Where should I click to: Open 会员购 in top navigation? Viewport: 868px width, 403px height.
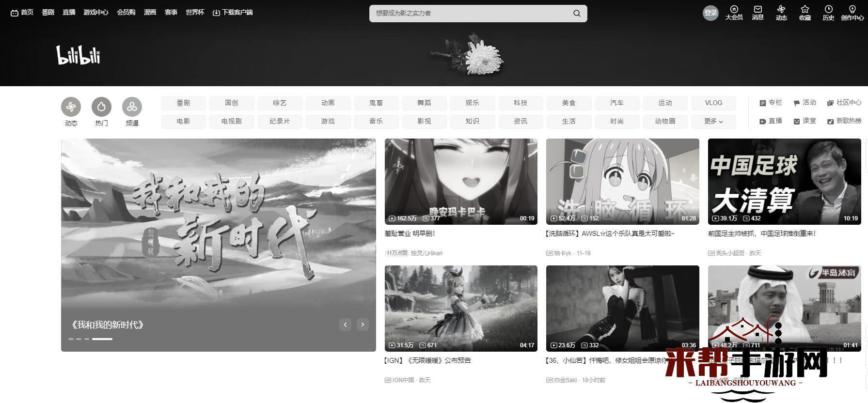click(126, 12)
